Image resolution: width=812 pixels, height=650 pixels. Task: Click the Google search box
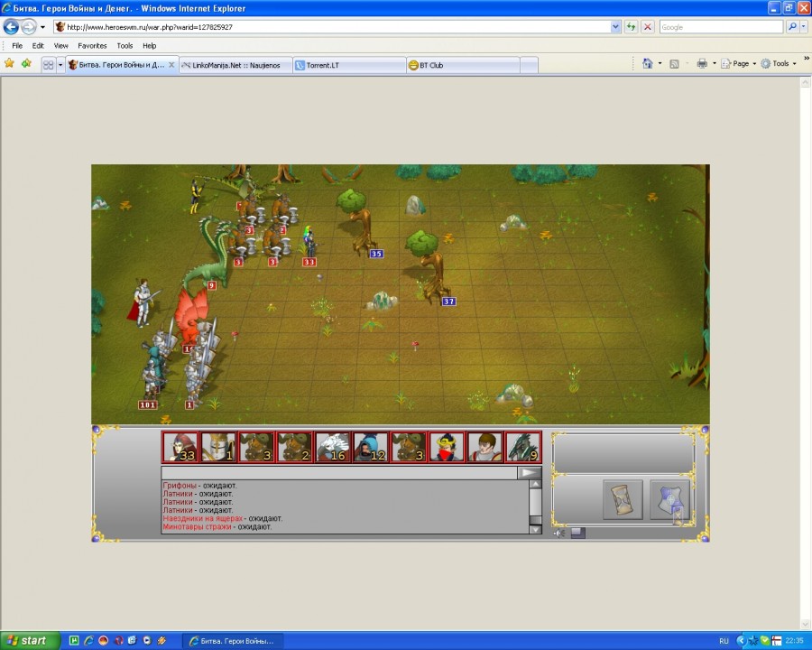coord(721,27)
